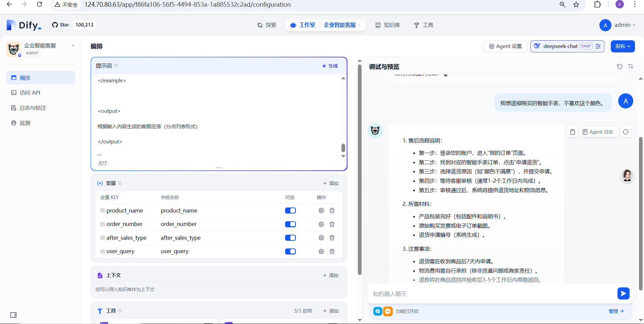Delete the user_query variable
This screenshot has height=324, width=644.
coord(332,251)
